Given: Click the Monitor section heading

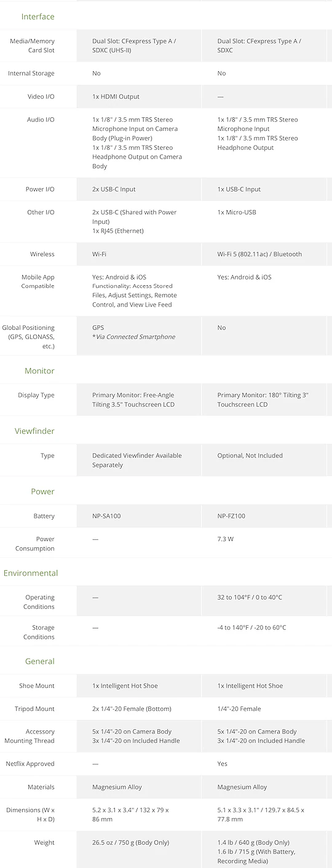Looking at the screenshot, I should 39,371.
